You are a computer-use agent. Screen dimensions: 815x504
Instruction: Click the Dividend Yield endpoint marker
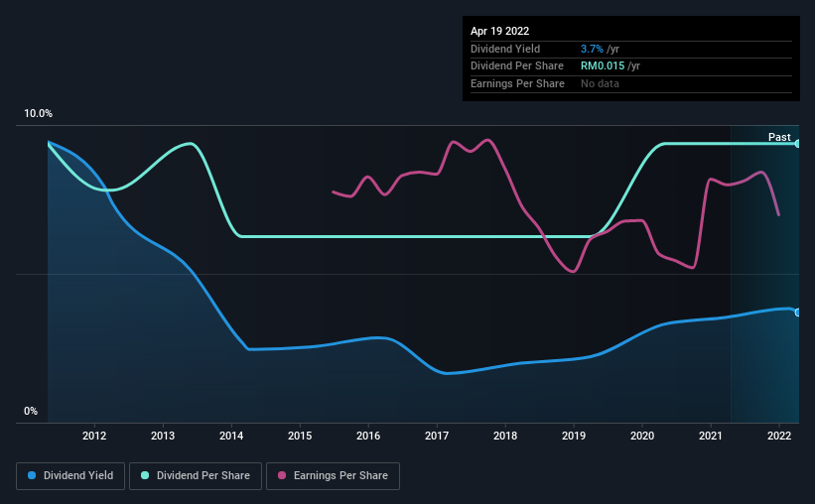click(x=798, y=313)
